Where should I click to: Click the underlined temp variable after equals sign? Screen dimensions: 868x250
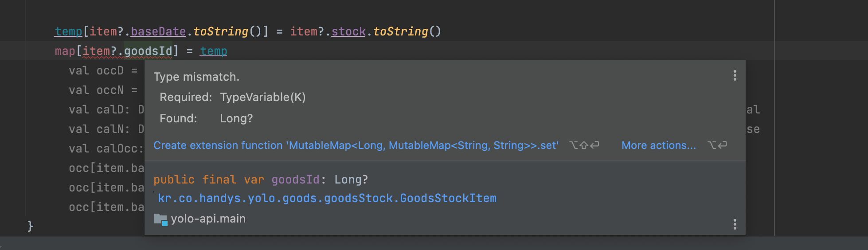click(213, 51)
